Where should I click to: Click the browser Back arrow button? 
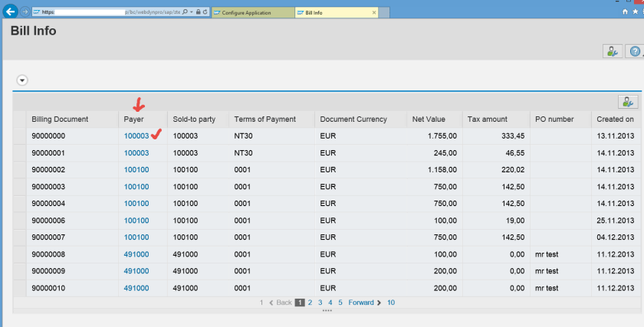tap(11, 12)
